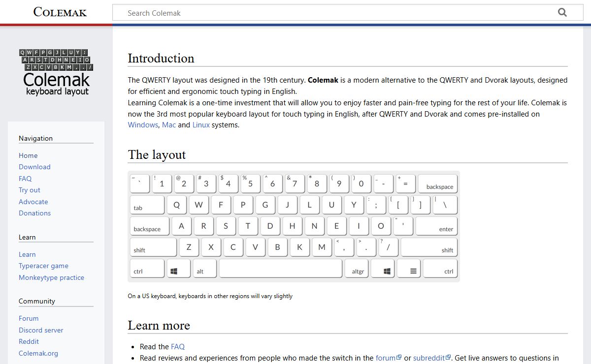Click the search magnifier icon
The width and height of the screenshot is (591, 364).
pos(562,13)
